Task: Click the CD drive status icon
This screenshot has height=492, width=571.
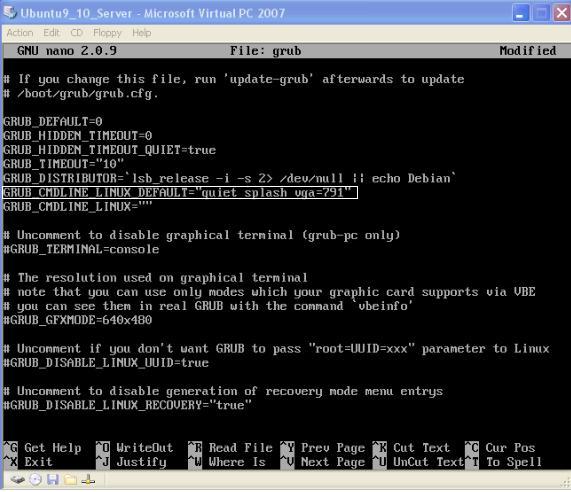Action: [x=35, y=480]
